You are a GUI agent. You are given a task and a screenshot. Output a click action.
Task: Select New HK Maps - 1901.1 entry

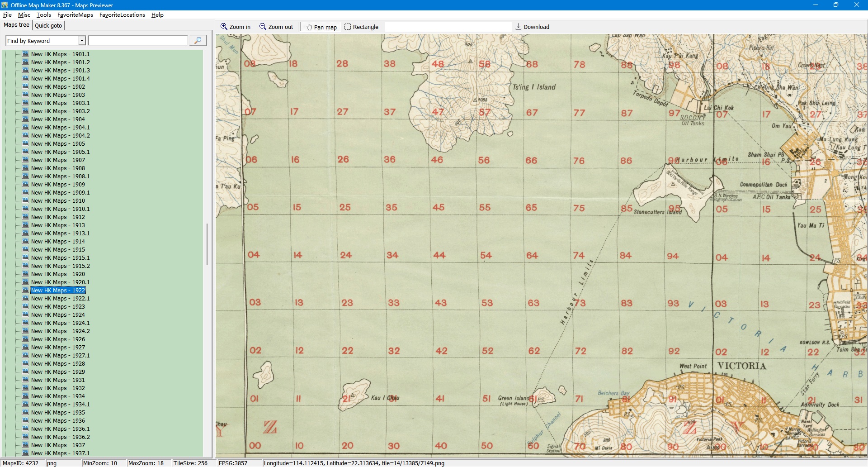tap(60, 54)
